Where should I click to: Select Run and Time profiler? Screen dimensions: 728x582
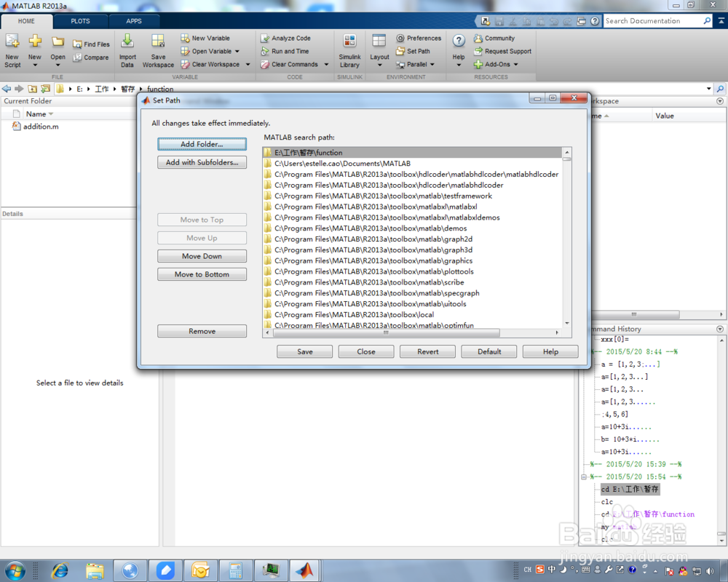285,51
